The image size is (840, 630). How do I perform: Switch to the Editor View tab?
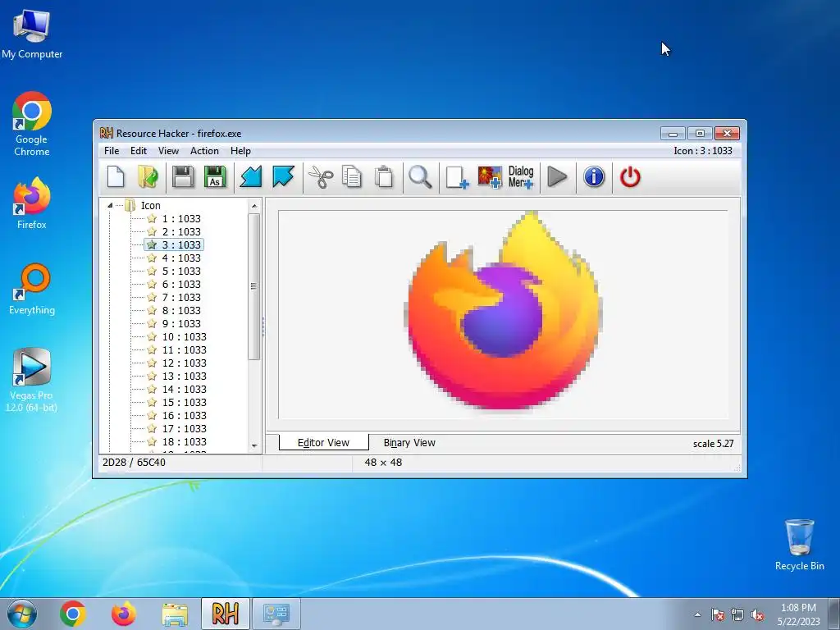(x=323, y=442)
